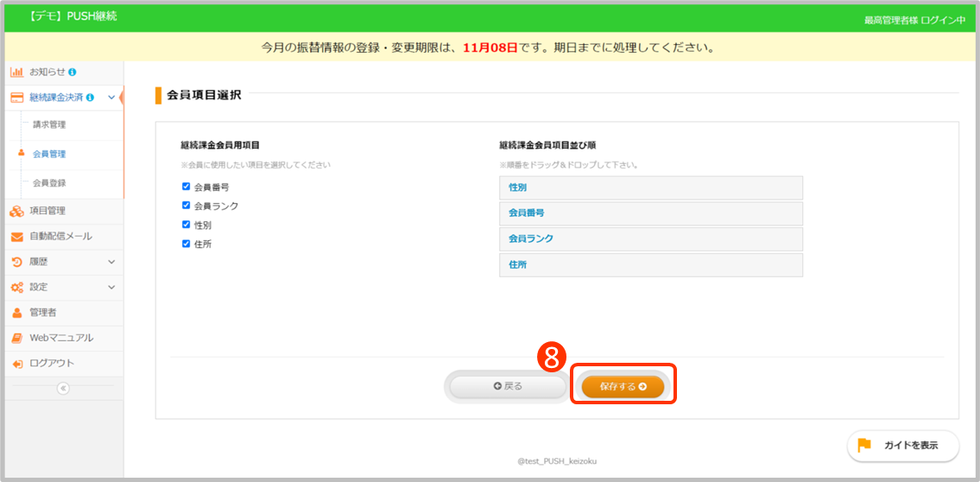Click the お知らせ chart icon in sidebar
Viewport: 980px width, 482px height.
(x=16, y=72)
